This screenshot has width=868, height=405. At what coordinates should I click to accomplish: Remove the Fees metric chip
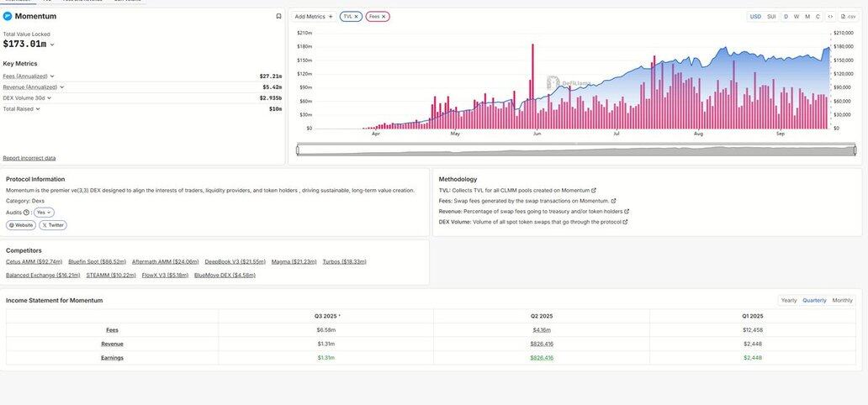point(383,17)
